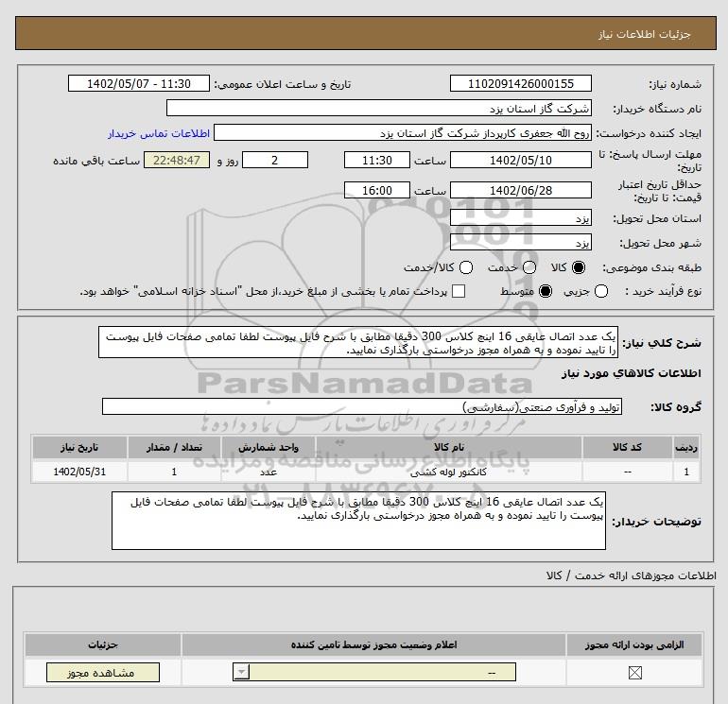
Task: Toggle the الزامی بودن ارائه مجوز checkbox
Action: coord(634,673)
